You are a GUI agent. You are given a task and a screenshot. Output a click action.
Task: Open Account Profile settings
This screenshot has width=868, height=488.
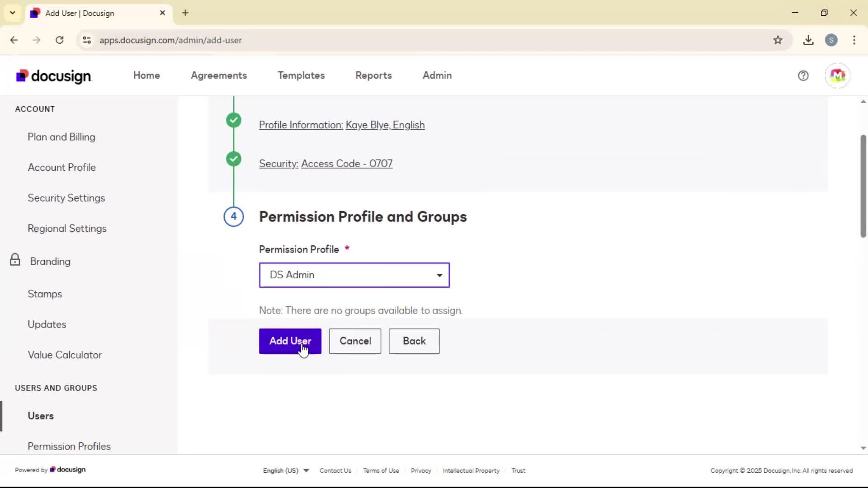pyautogui.click(x=62, y=168)
